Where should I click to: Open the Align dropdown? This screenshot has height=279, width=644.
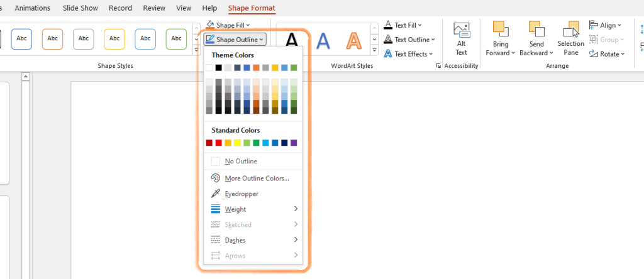tap(605, 25)
